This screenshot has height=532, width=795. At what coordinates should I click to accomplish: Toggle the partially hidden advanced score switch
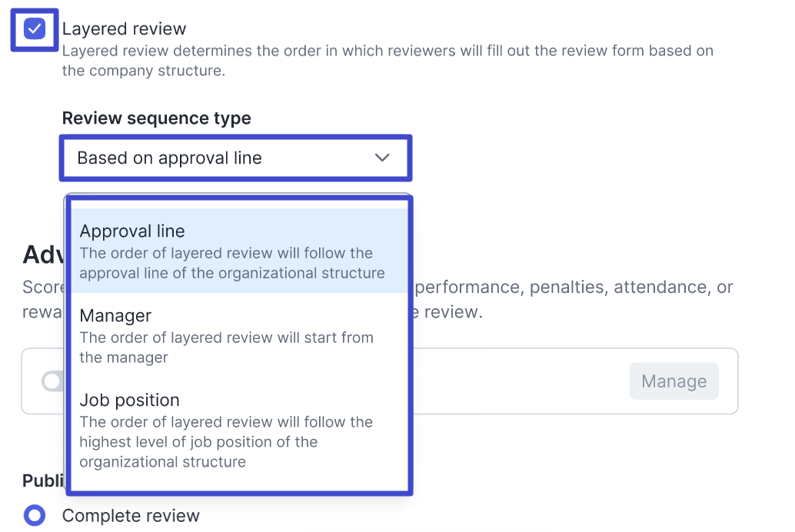click(x=52, y=381)
